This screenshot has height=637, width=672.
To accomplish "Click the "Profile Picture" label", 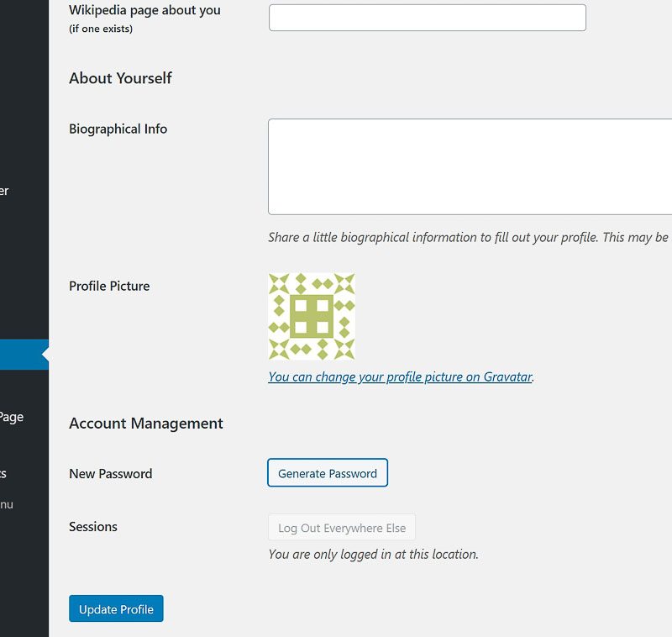I will tap(109, 287).
